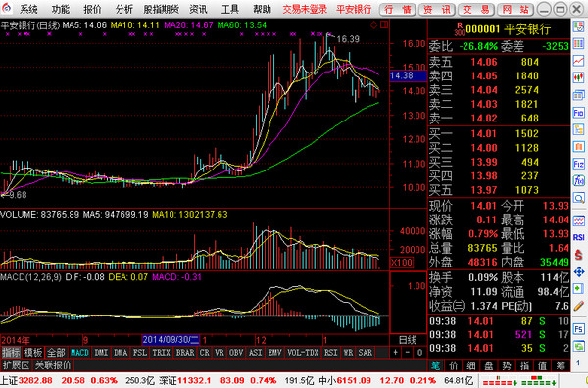Select the 笔 tab in the quote panel
The width and height of the screenshot is (588, 388).
point(435,365)
